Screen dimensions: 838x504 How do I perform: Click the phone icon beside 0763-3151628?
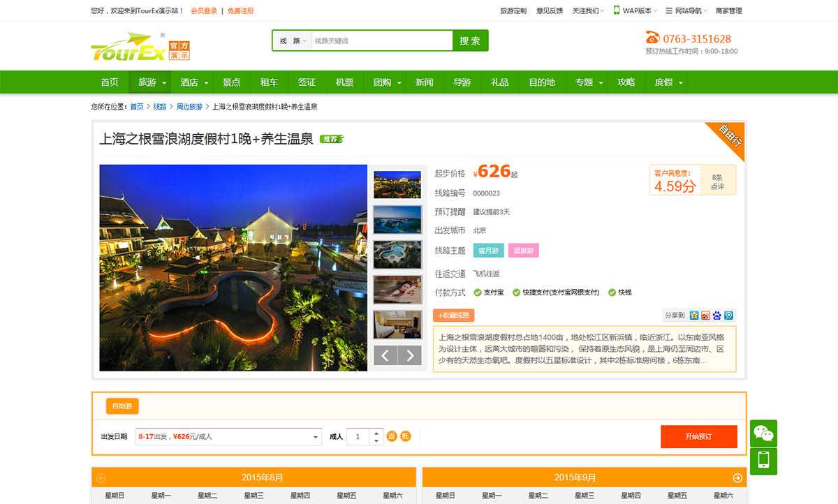(652, 38)
